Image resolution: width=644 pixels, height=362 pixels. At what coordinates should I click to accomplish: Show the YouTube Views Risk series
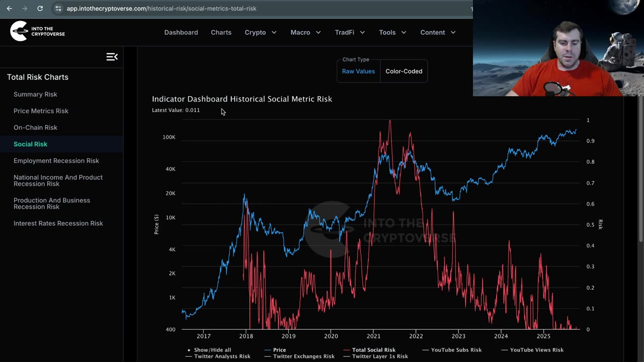(x=536, y=350)
